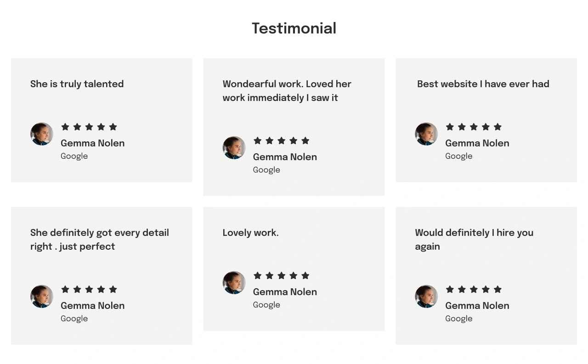Screen dimensions: 588x364
Task: Click the fifth star in the 'Best website' card
Action: click(x=498, y=127)
